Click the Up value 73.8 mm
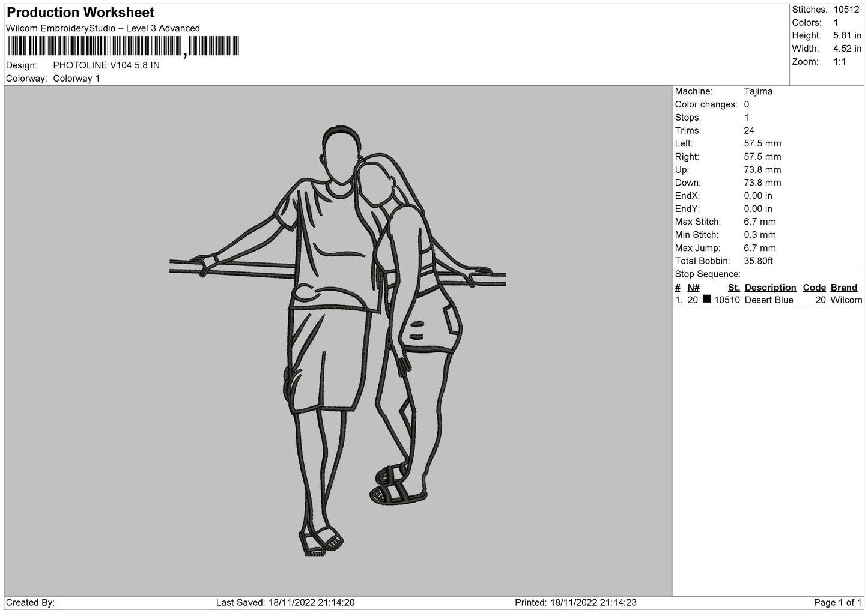The height and width of the screenshot is (613, 868). point(762,170)
